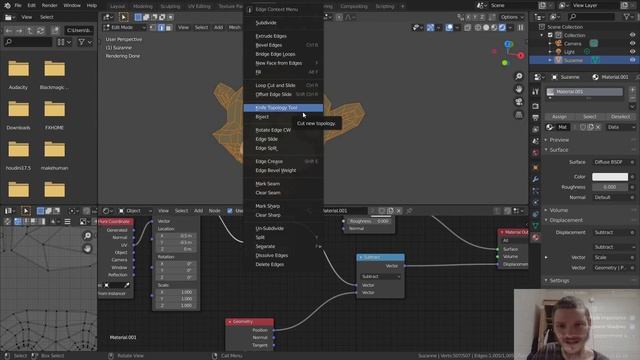Select face select mode

pyautogui.click(x=169, y=27)
